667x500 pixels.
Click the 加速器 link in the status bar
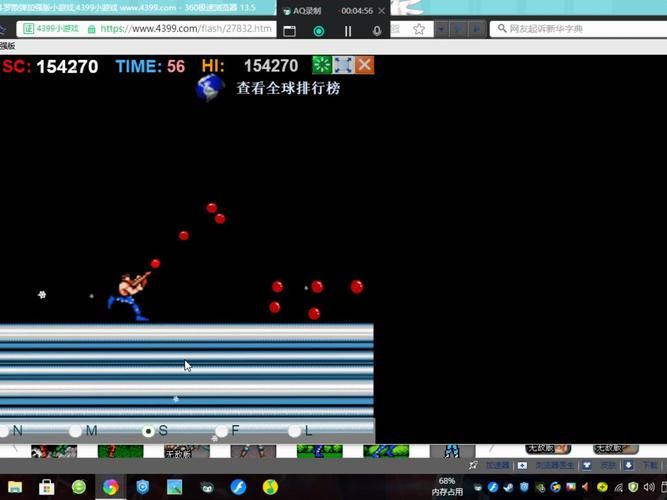tap(497, 466)
